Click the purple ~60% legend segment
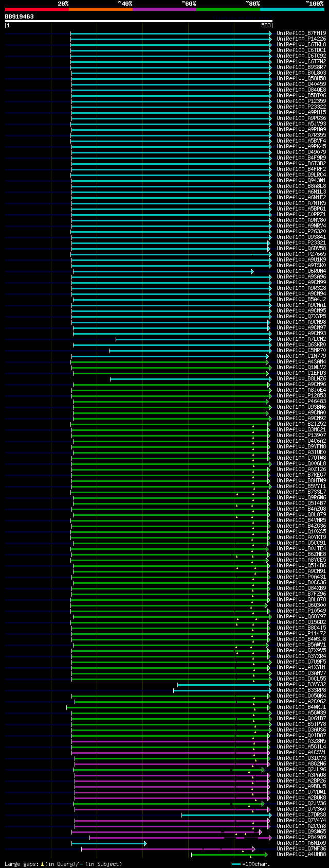 [164, 9]
